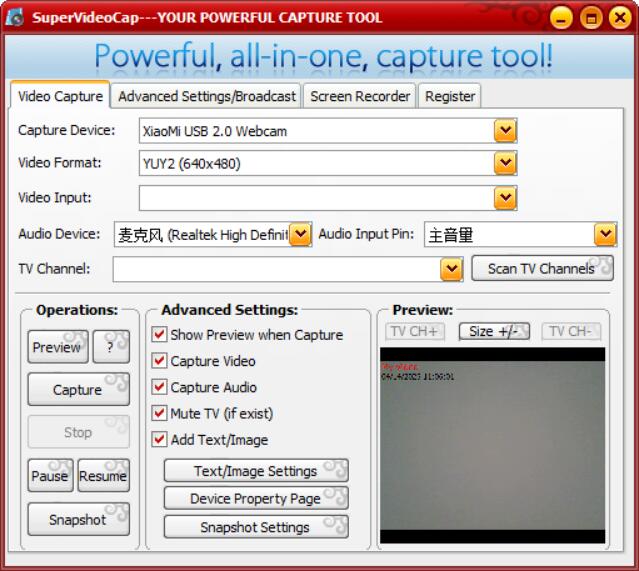Expand the Audio Input Pin dropdown arrow
The image size is (639, 571).
point(605,234)
